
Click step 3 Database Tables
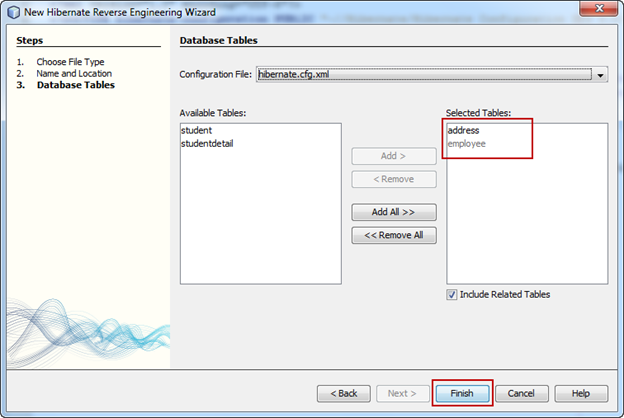[76, 85]
